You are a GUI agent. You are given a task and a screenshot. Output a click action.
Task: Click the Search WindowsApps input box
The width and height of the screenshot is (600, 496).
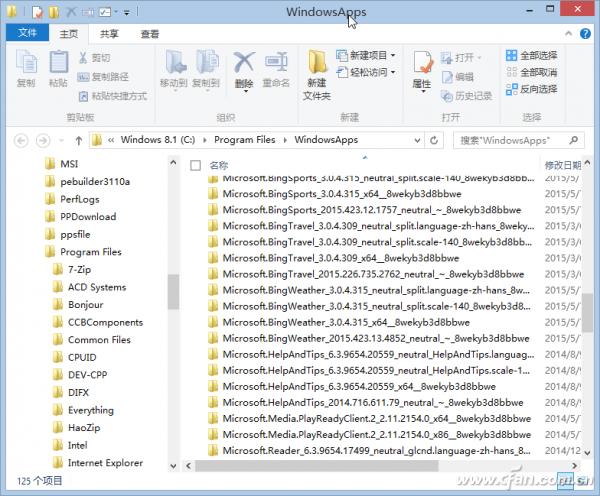(x=513, y=140)
